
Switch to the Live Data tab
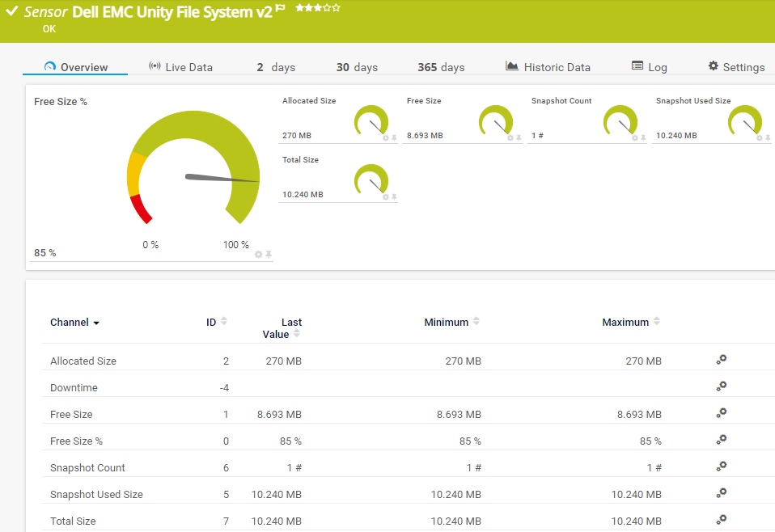pos(180,67)
